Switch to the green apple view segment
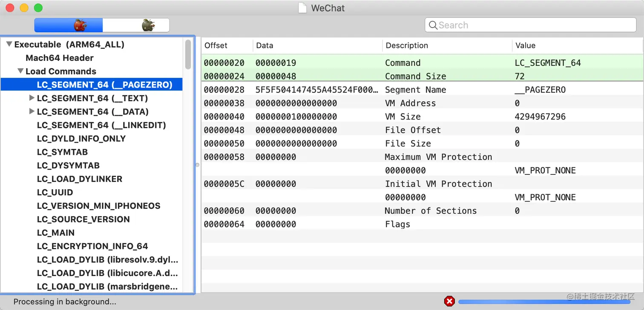644x310 pixels. pos(136,25)
